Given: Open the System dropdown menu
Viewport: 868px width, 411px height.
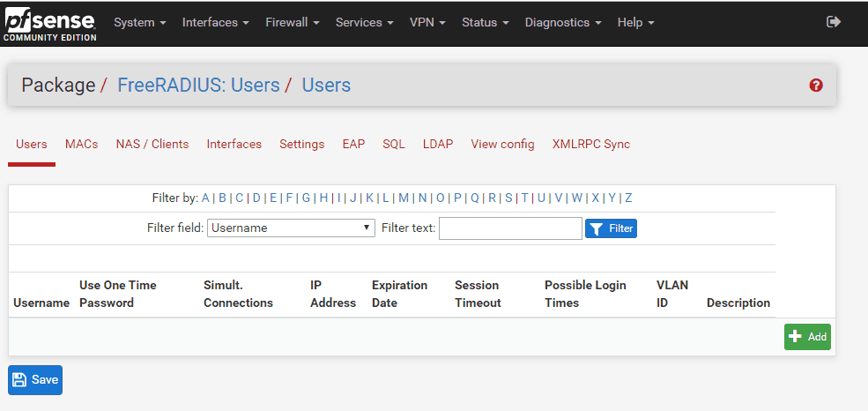Looking at the screenshot, I should coord(140,22).
